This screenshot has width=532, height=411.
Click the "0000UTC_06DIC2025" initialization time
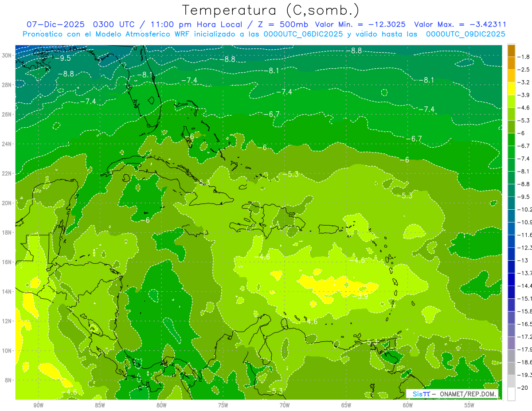coord(304,34)
